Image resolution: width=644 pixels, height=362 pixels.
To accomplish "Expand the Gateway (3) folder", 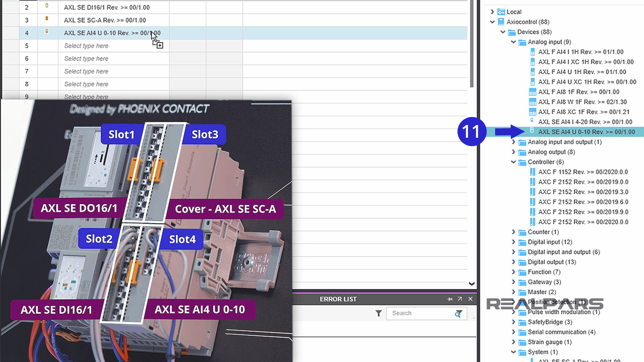I will [513, 282].
